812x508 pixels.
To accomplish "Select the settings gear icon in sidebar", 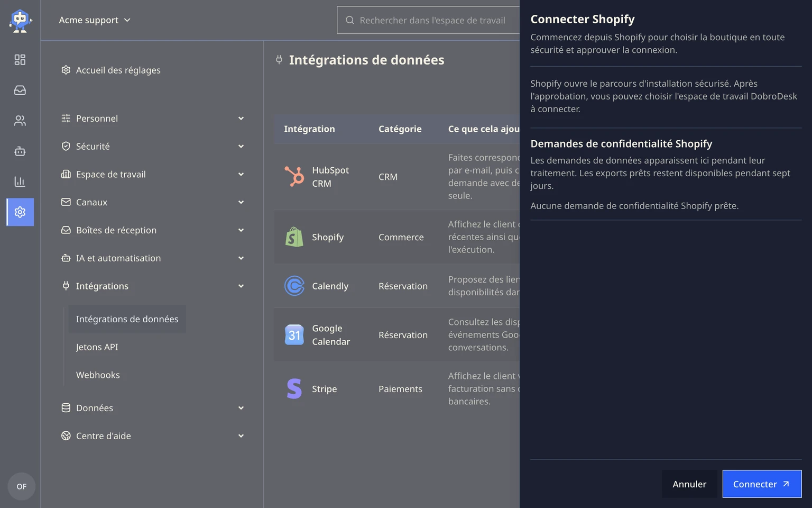I will pos(20,212).
